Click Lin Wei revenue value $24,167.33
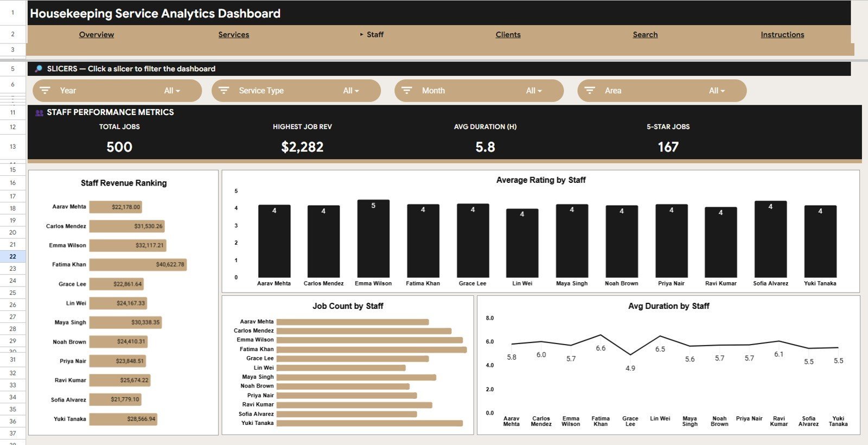This screenshot has height=445, width=868. (131, 303)
